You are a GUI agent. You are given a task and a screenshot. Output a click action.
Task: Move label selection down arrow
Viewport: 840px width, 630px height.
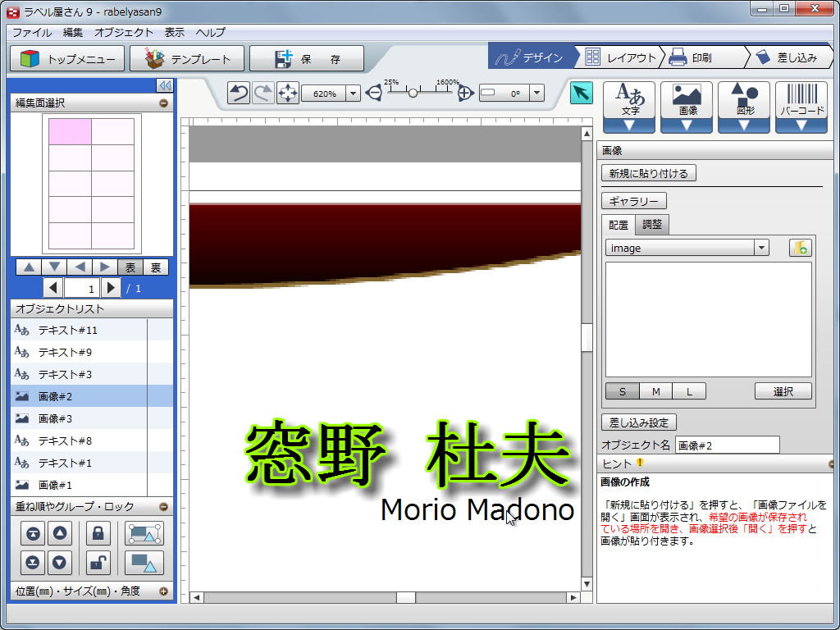[54, 267]
